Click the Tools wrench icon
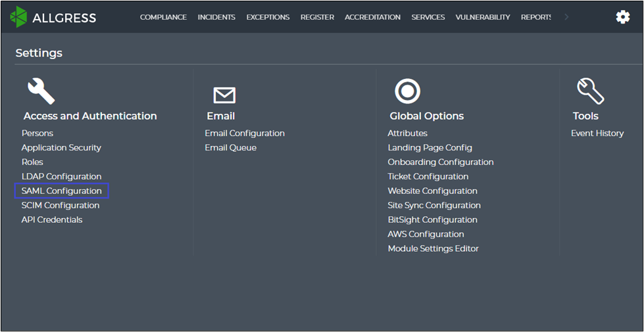This screenshot has width=644, height=332. 590,91
